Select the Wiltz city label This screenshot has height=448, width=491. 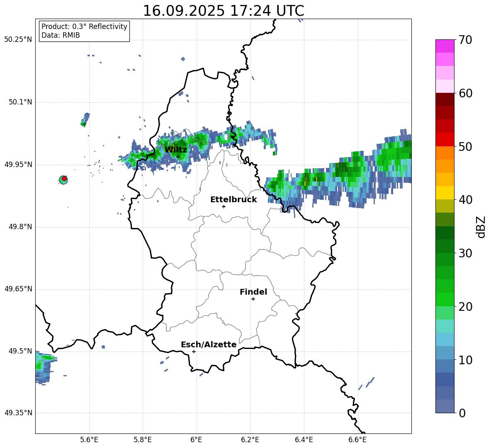point(176,150)
